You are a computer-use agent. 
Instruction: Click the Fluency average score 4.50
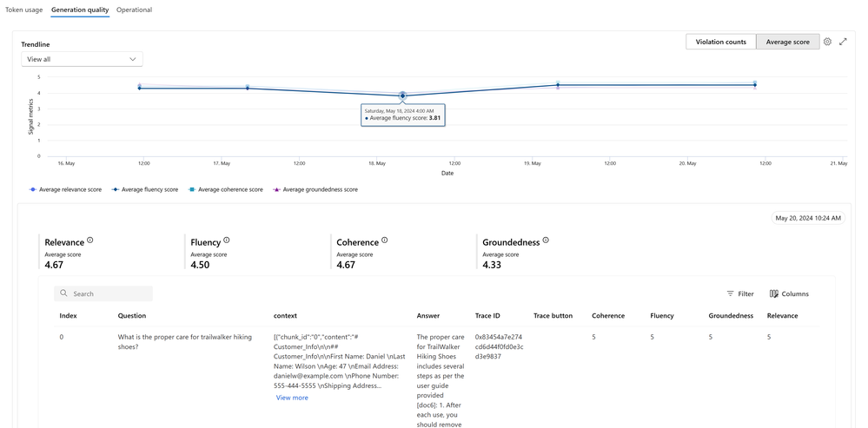point(200,265)
